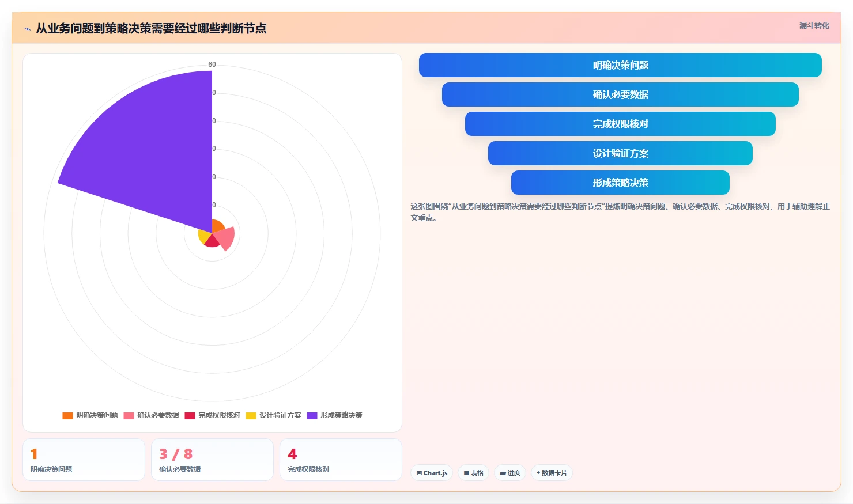Viewport: 853px width, 504px height.
Task: Click the header icon beside the title
Action: [x=27, y=29]
